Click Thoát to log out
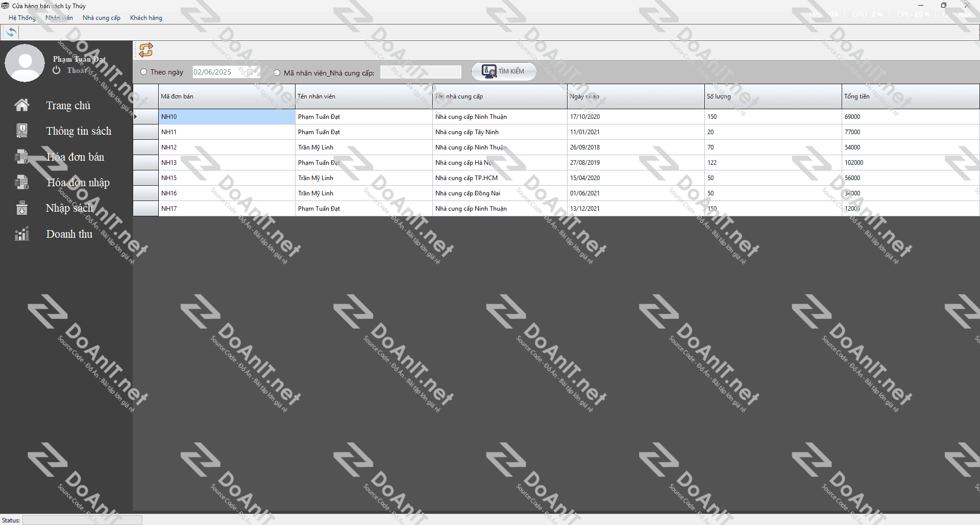This screenshot has height=525, width=980. [77, 70]
